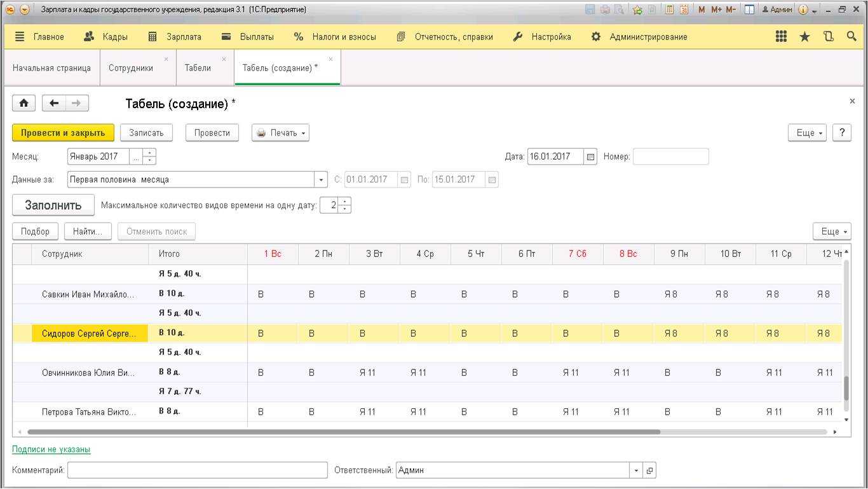Switch to the Сотрудники tab
Image resolution: width=868 pixels, height=489 pixels.
[x=131, y=68]
